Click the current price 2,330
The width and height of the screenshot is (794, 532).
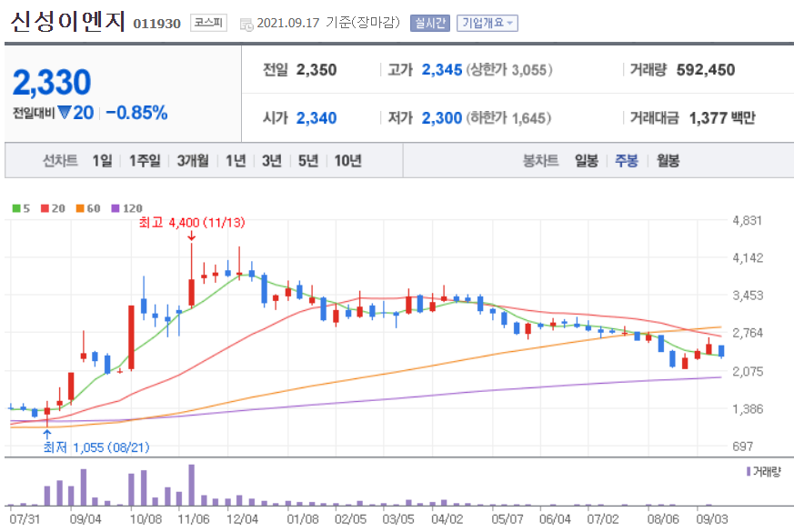pyautogui.click(x=52, y=82)
